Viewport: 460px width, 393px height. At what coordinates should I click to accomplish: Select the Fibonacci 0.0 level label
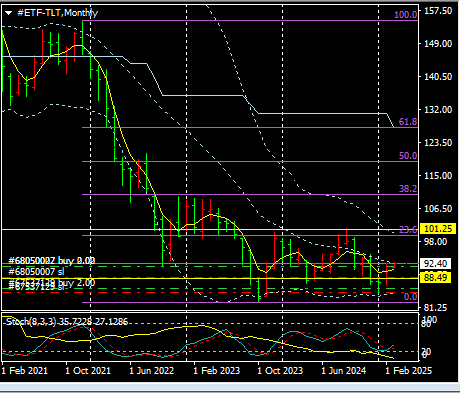click(x=410, y=297)
